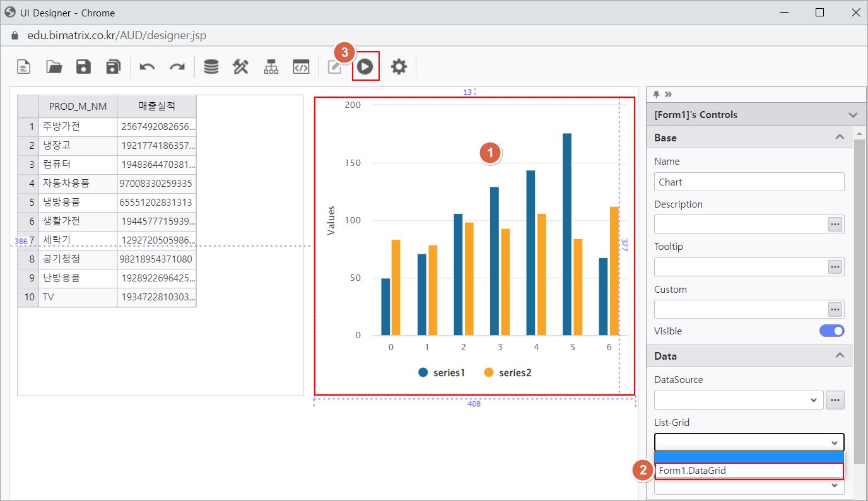Open settings with the gear icon
The image size is (868, 501).
[x=399, y=67]
